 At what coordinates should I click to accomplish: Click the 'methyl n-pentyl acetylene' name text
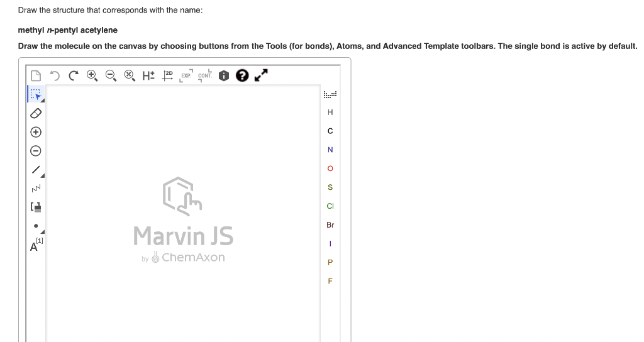tap(68, 30)
